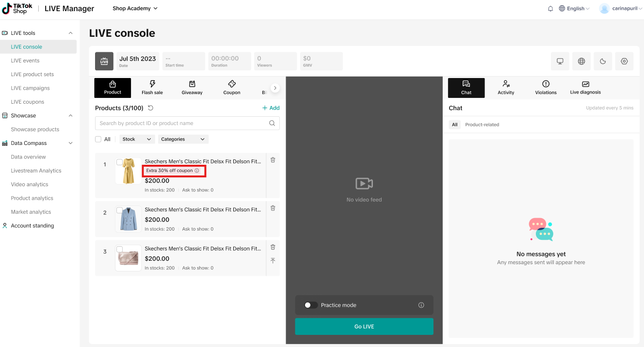The image size is (644, 347).
Task: Delete the first product with trash icon
Action: [x=273, y=160]
